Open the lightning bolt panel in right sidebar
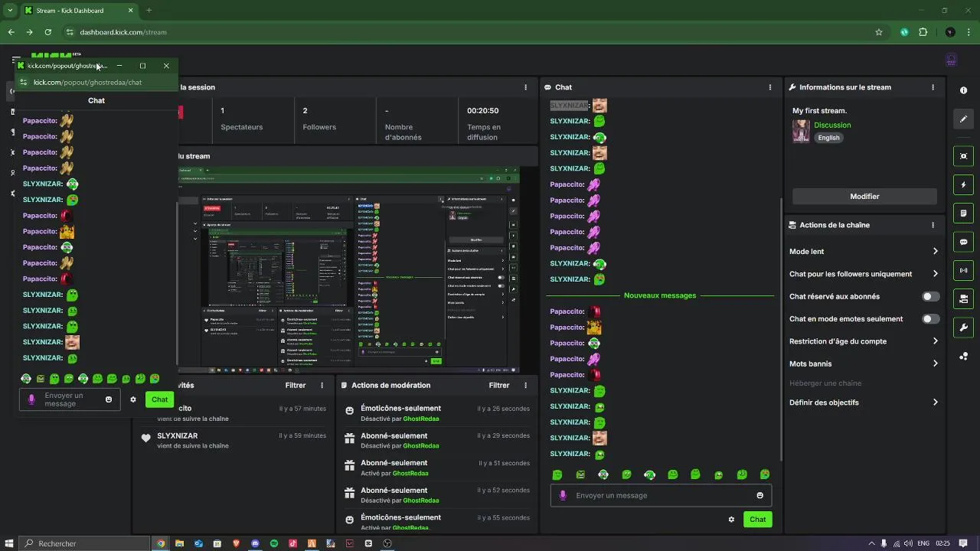Screen dimensions: 980x551 (x=963, y=184)
